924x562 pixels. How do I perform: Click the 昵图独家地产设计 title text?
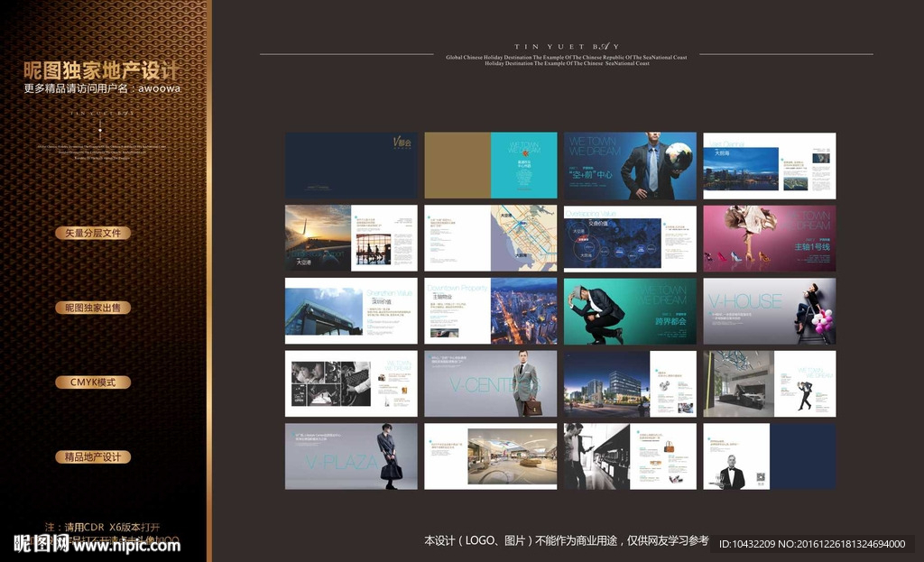point(101,70)
